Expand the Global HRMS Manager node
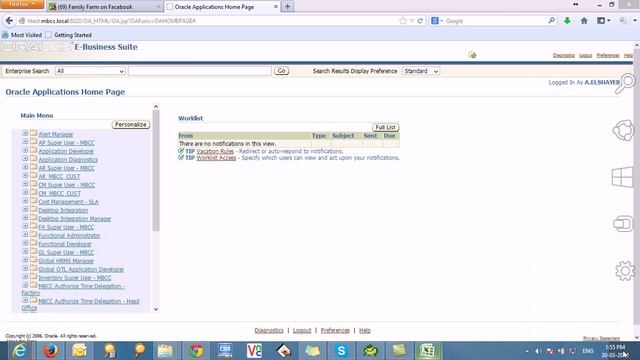Screen dimensions: 640x360 (x=25, y=260)
